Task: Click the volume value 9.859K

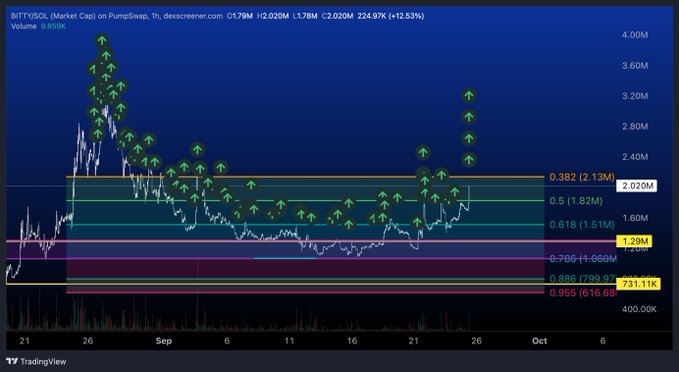Action: [x=53, y=26]
